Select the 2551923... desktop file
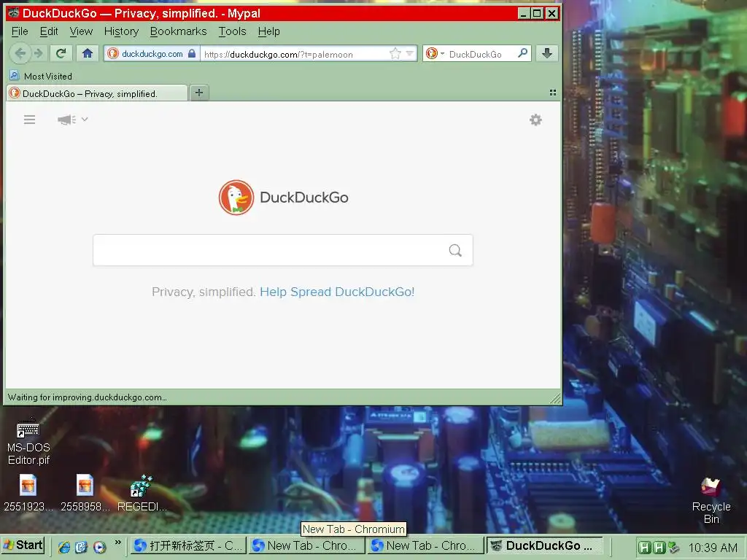The image size is (747, 560). 28,494
